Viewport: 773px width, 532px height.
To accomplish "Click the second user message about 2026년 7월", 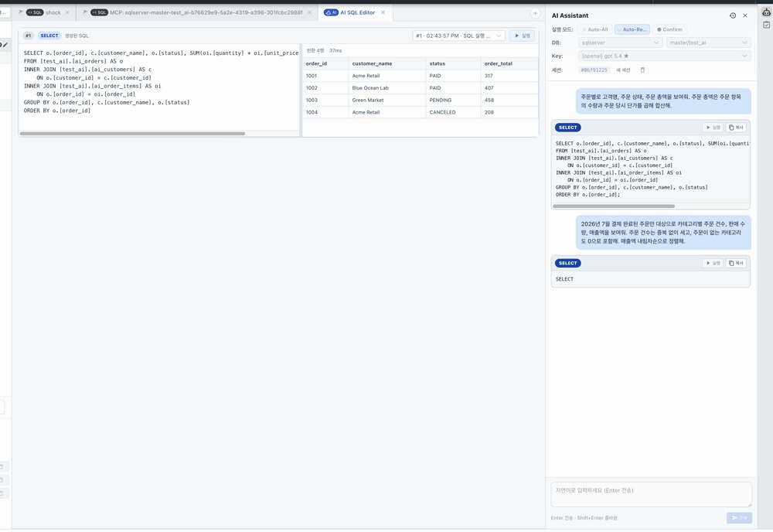I will pos(663,232).
